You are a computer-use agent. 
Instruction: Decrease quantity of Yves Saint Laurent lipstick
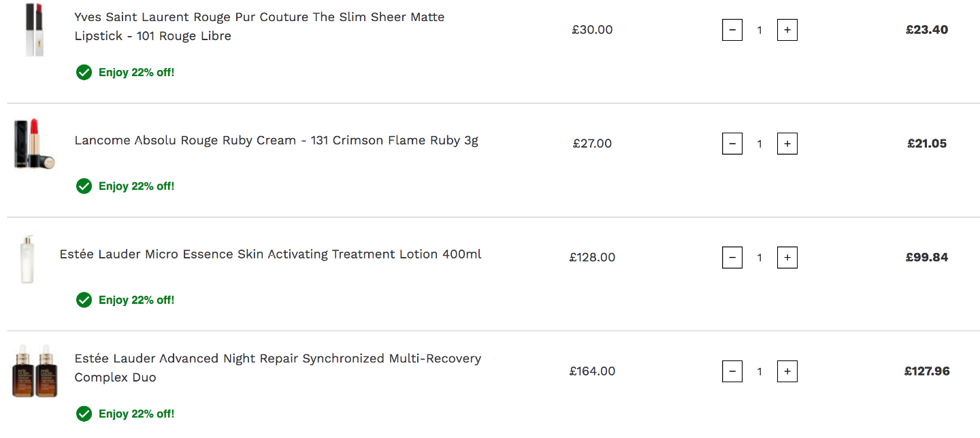(x=732, y=30)
